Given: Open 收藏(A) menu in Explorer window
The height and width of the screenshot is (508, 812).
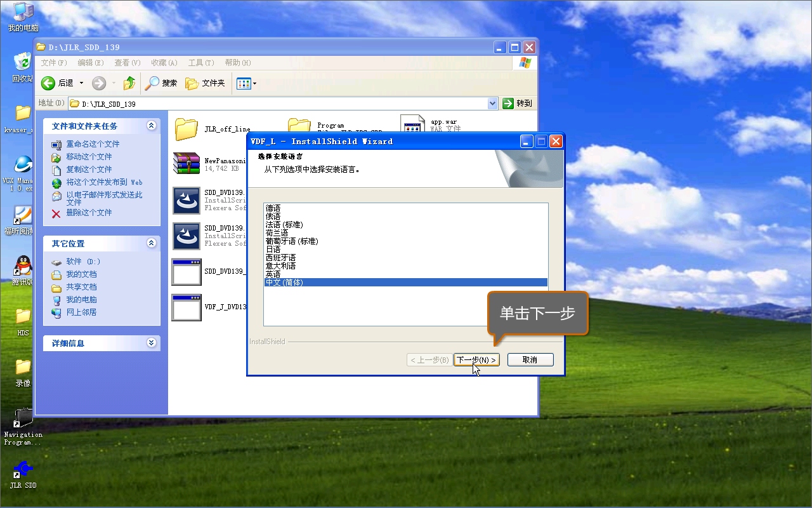Looking at the screenshot, I should 164,63.
